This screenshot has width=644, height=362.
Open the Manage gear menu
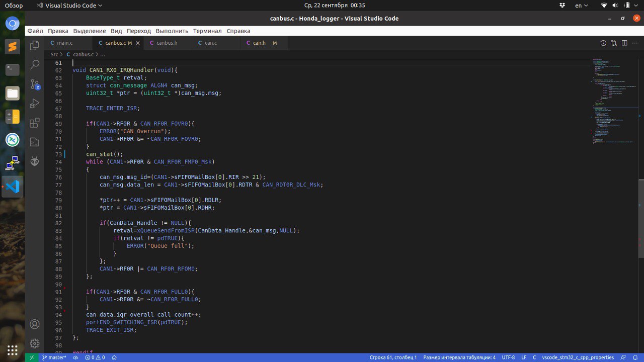35,343
